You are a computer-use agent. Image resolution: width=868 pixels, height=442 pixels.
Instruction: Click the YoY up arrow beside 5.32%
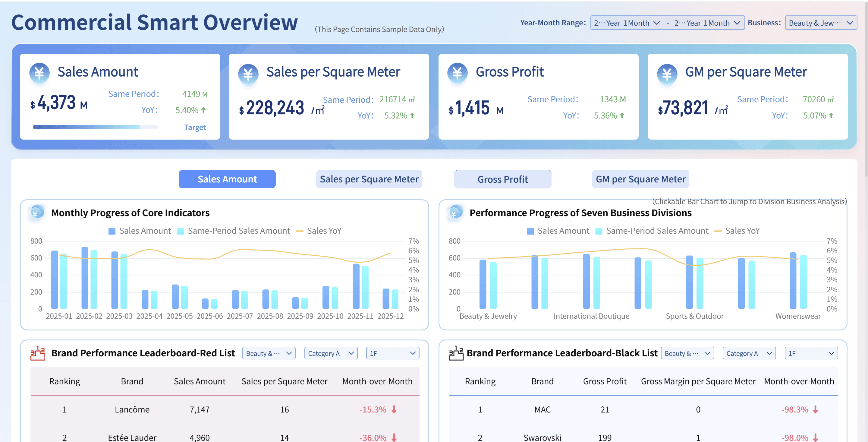pos(412,115)
